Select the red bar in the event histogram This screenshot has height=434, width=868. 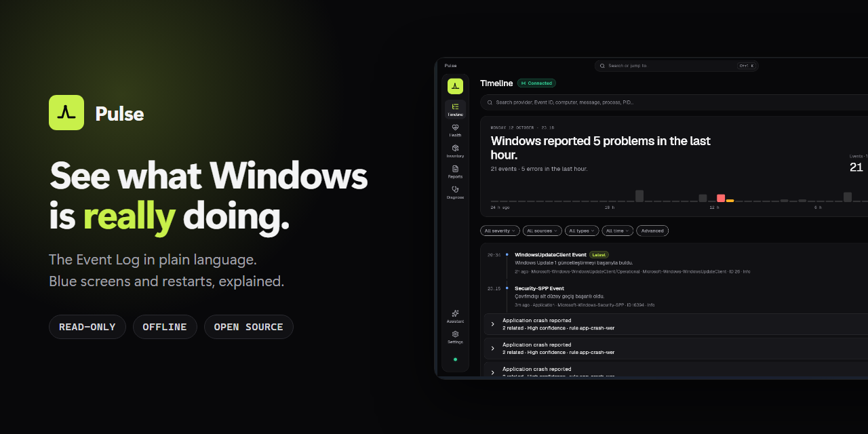pos(721,198)
